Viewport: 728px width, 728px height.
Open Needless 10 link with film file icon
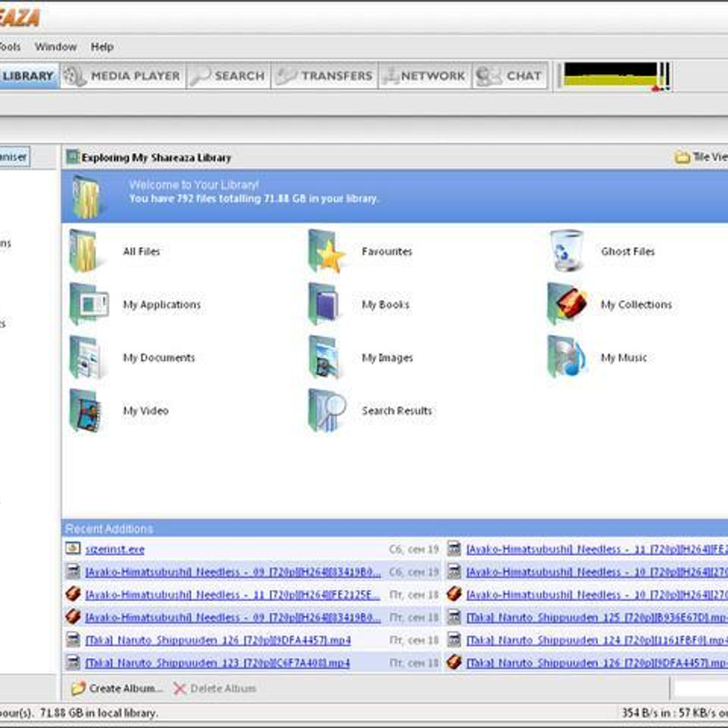point(597,572)
